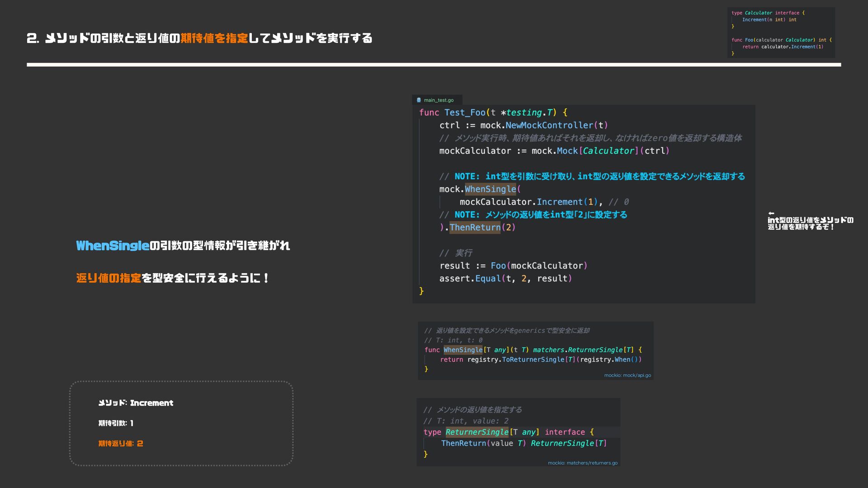This screenshot has height=488, width=868.
Task: Click the highlighted ThenReturn(2) call
Action: coord(482,227)
